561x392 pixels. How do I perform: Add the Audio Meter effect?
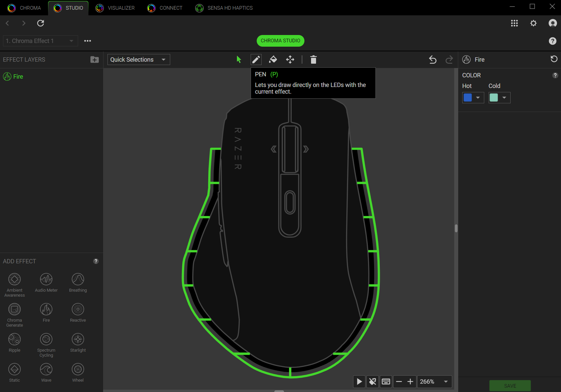[x=46, y=283]
